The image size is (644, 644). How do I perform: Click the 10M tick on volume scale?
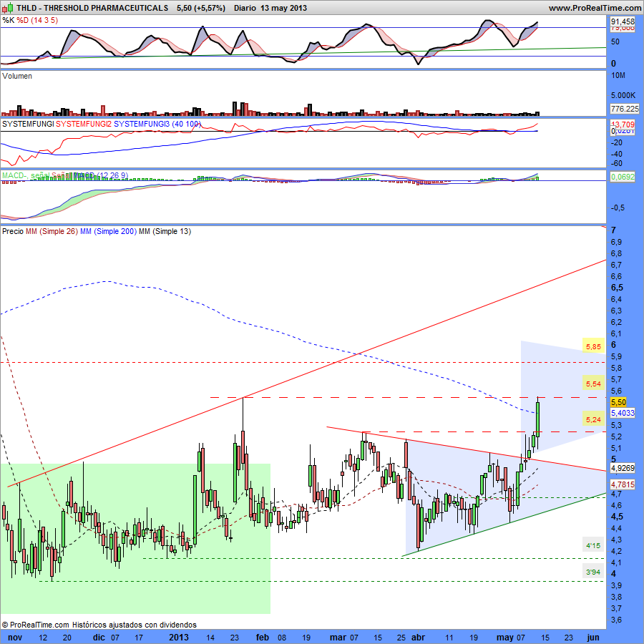[x=618, y=76]
